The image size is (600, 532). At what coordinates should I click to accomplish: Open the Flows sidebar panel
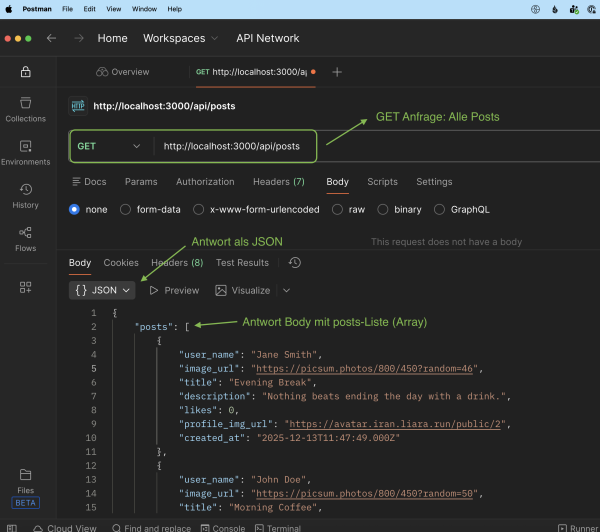click(x=25, y=238)
